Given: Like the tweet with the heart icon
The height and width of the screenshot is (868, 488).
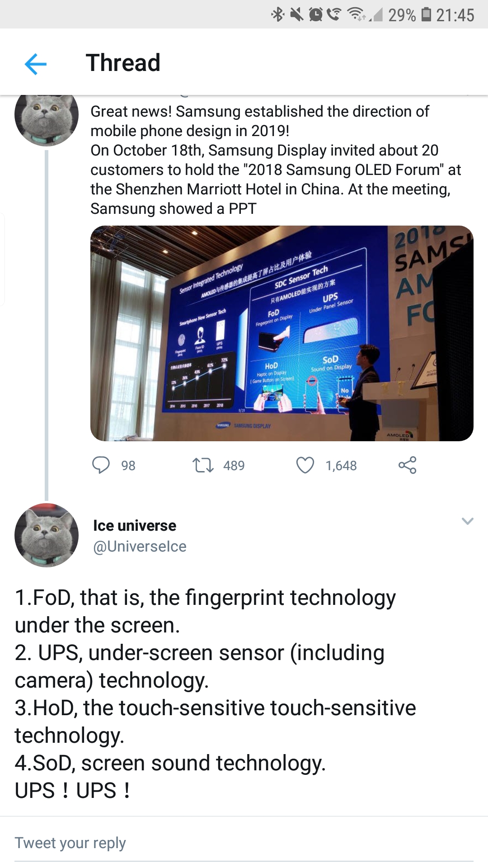Looking at the screenshot, I should click(x=305, y=465).
